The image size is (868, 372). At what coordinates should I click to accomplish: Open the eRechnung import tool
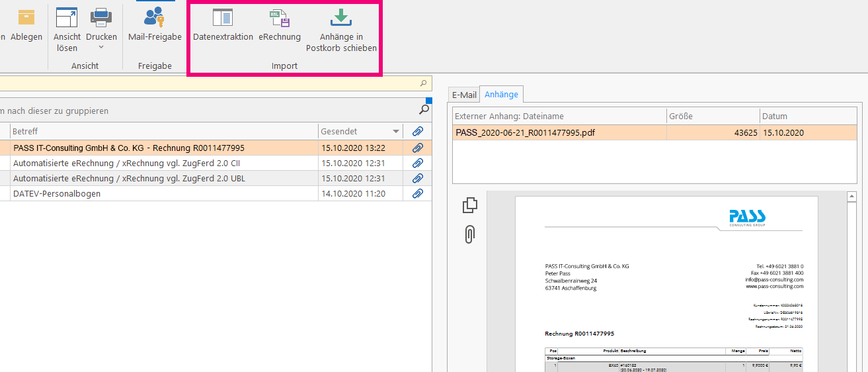click(280, 19)
